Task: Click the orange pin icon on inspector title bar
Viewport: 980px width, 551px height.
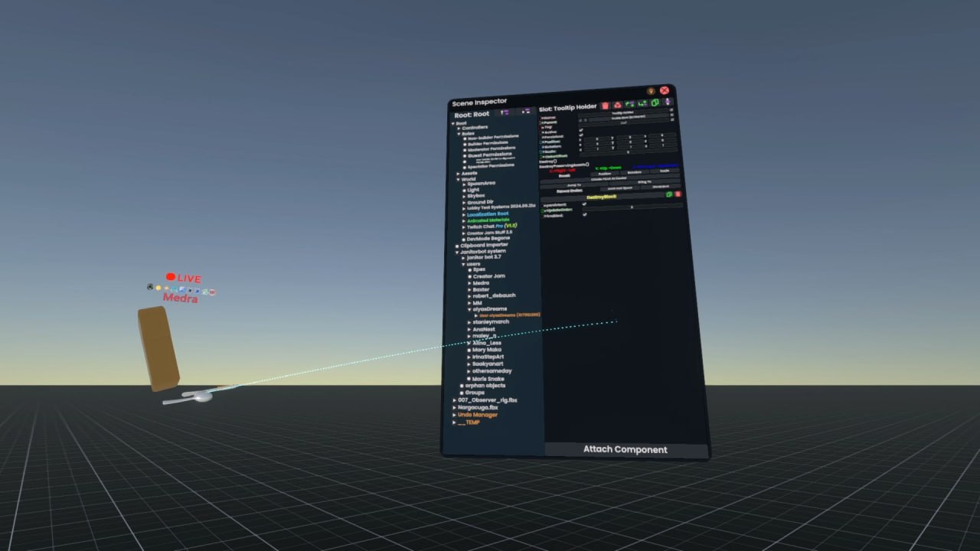Action: pyautogui.click(x=651, y=90)
